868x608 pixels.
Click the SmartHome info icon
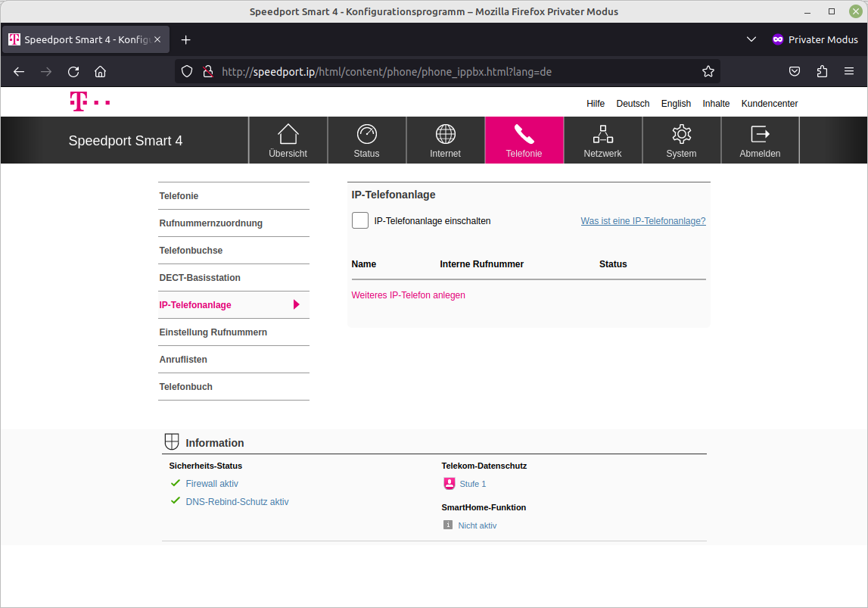448,525
